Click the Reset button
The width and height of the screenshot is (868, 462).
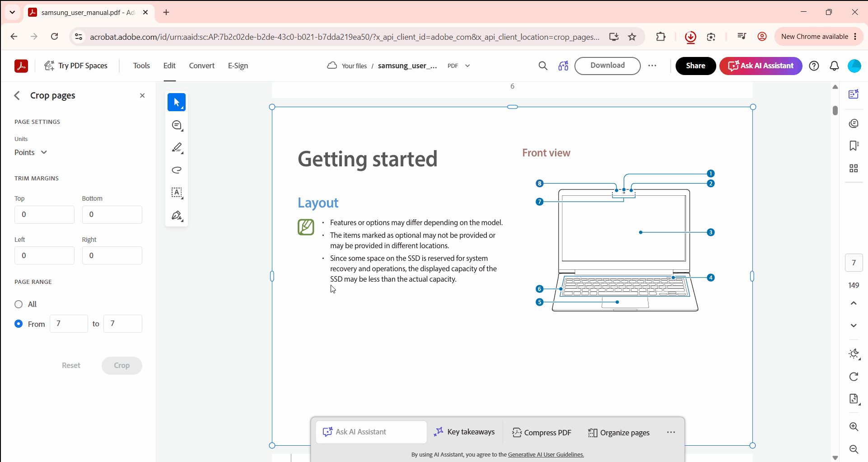tap(71, 365)
